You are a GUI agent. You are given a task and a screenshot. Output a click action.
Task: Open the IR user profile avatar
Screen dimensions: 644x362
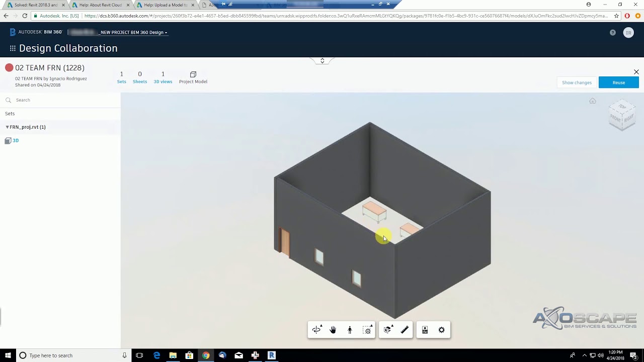tap(628, 33)
